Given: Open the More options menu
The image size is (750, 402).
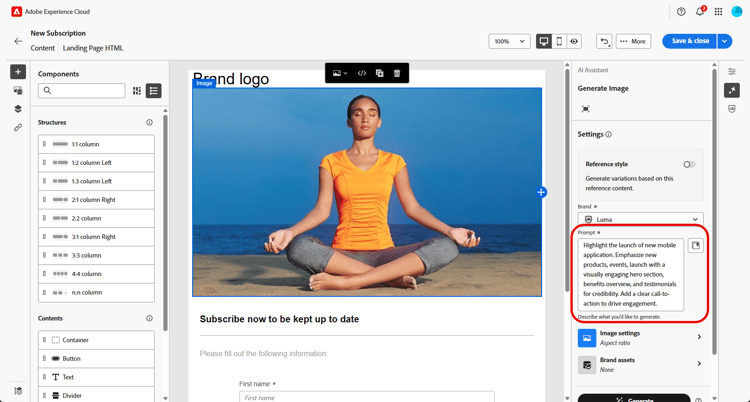Looking at the screenshot, I should pos(633,41).
